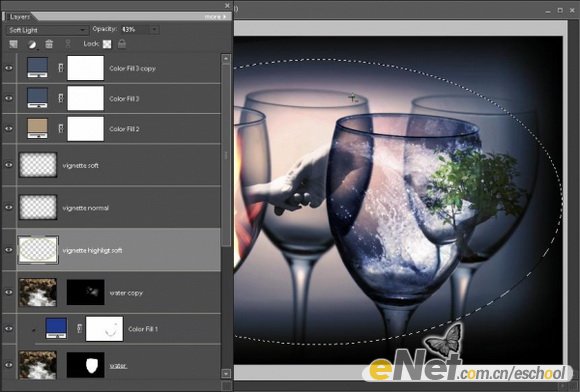The image size is (580, 392).
Task: Hide the water layer
Action: pos(9,365)
